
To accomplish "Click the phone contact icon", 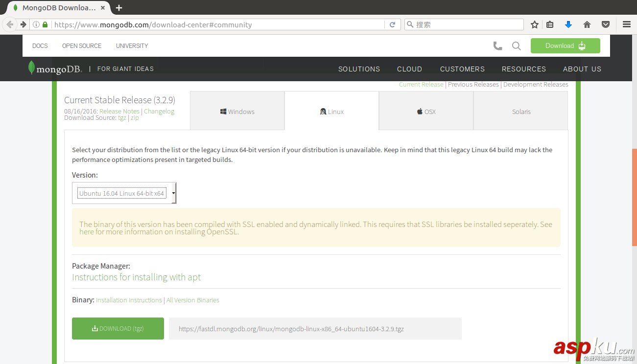I will click(497, 46).
